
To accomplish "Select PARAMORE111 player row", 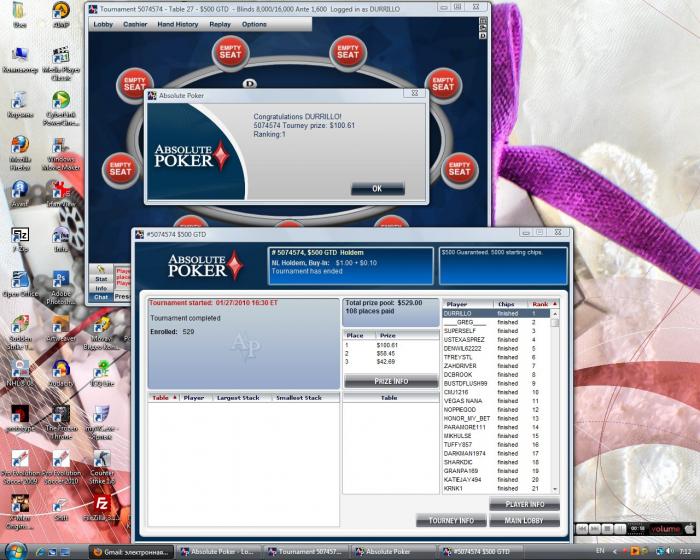I will pyautogui.click(x=496, y=427).
